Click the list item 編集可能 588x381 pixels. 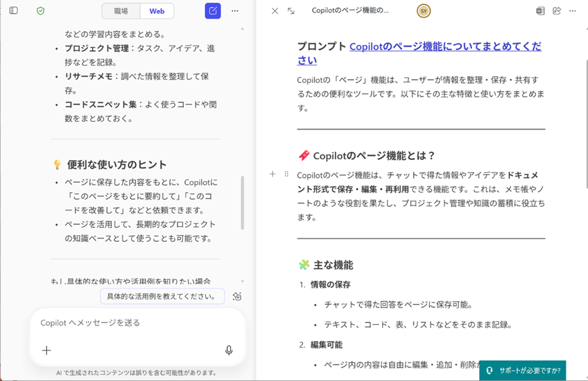[x=327, y=345]
